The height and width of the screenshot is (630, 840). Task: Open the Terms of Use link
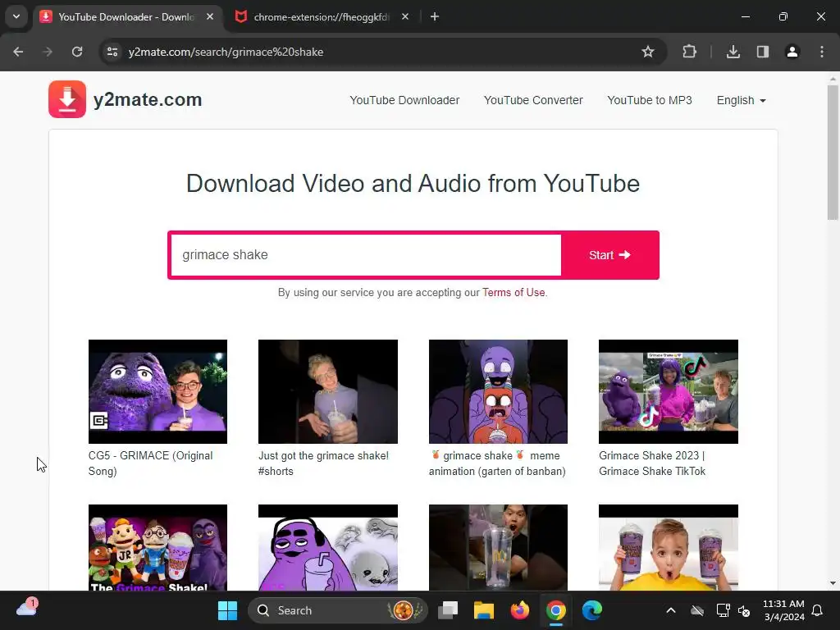[x=514, y=293]
